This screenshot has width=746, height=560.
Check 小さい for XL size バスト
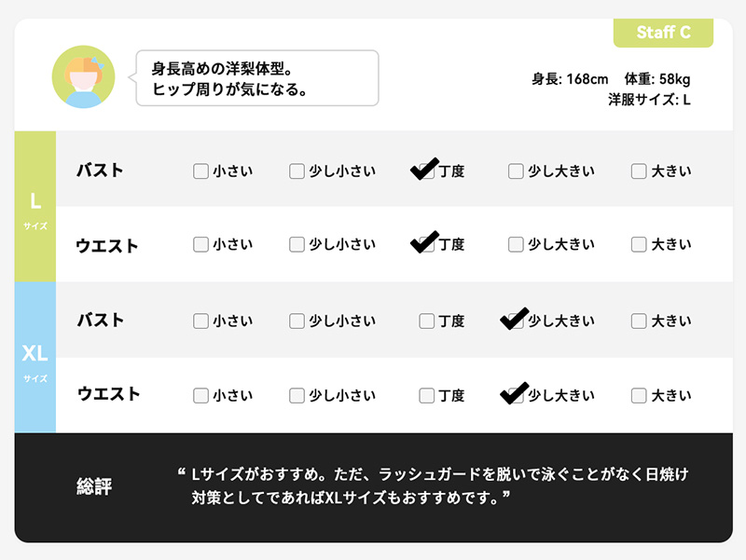point(200,321)
